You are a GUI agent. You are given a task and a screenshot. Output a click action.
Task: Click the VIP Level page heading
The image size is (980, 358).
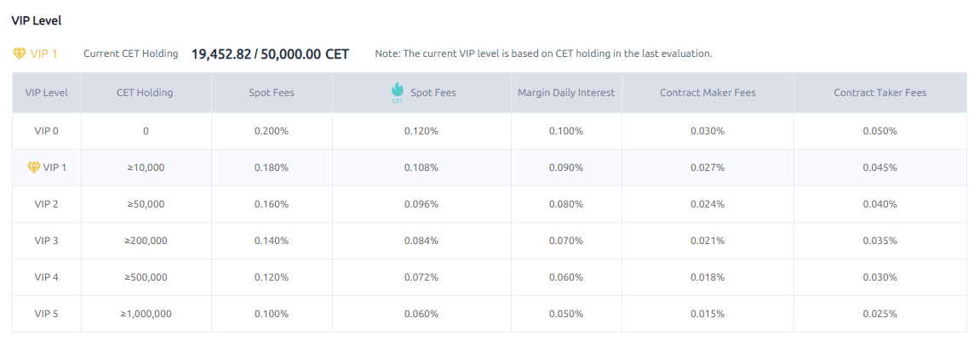37,20
